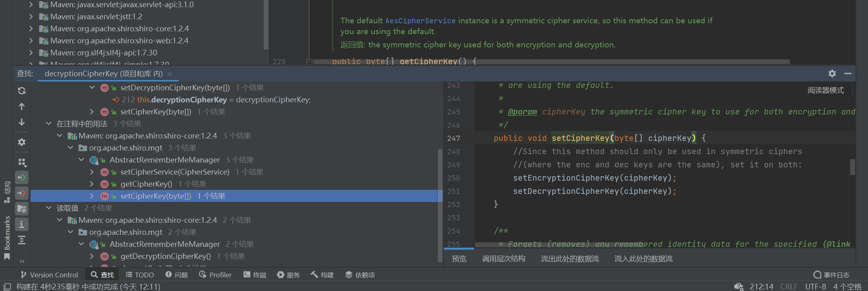Collapse AbstractRememberMeManager 3 个结果 node
The image size is (868, 291).
pyautogui.click(x=81, y=160)
